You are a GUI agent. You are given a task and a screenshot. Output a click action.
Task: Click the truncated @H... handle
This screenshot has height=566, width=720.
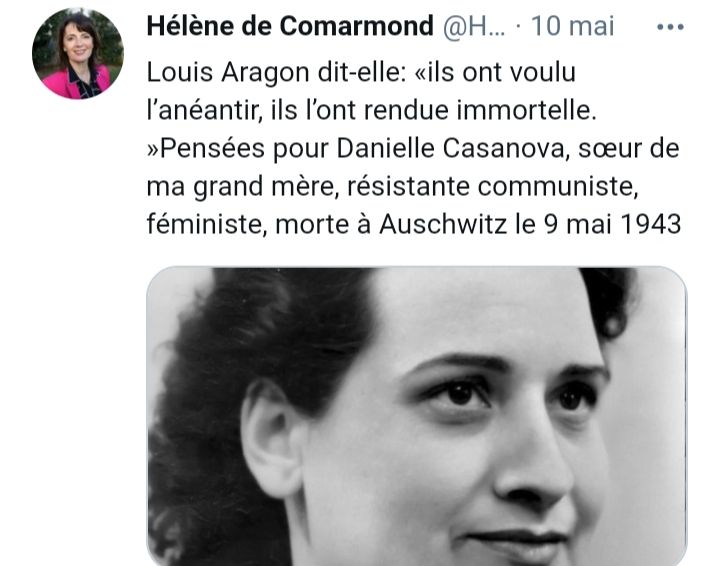[x=473, y=27]
